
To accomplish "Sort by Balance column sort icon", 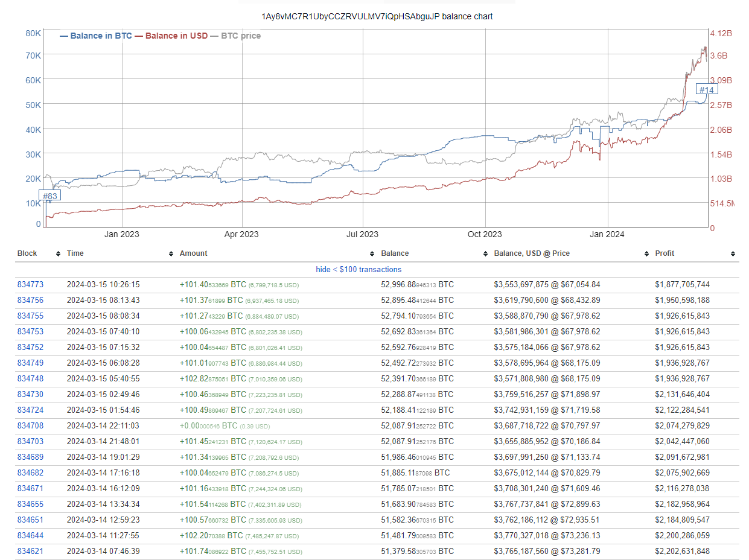I will pos(485,254).
